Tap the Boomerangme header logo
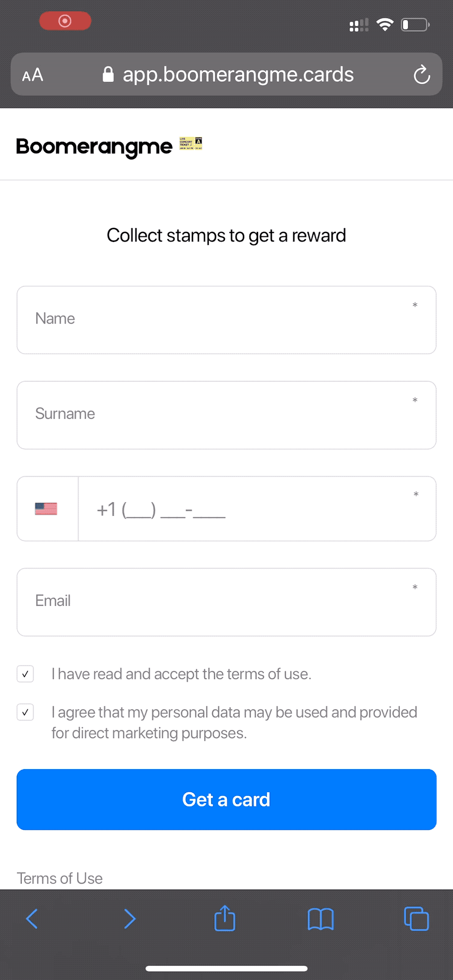This screenshot has width=453, height=980. point(94,146)
